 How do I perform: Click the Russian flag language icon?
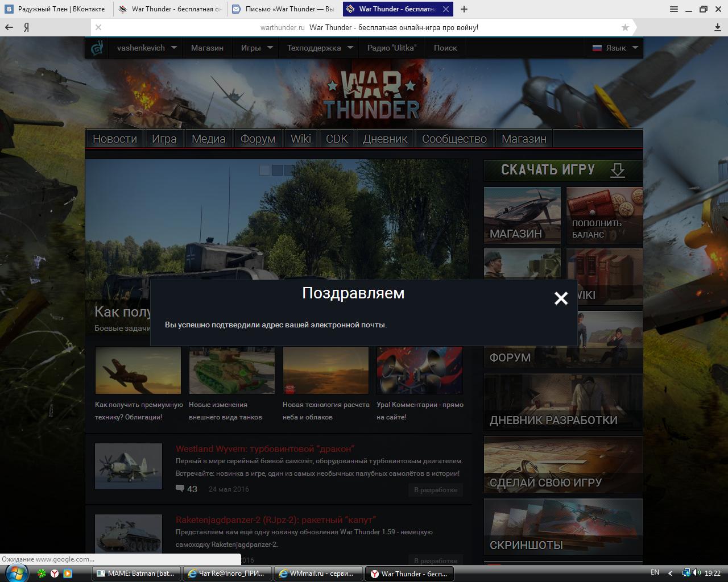597,48
